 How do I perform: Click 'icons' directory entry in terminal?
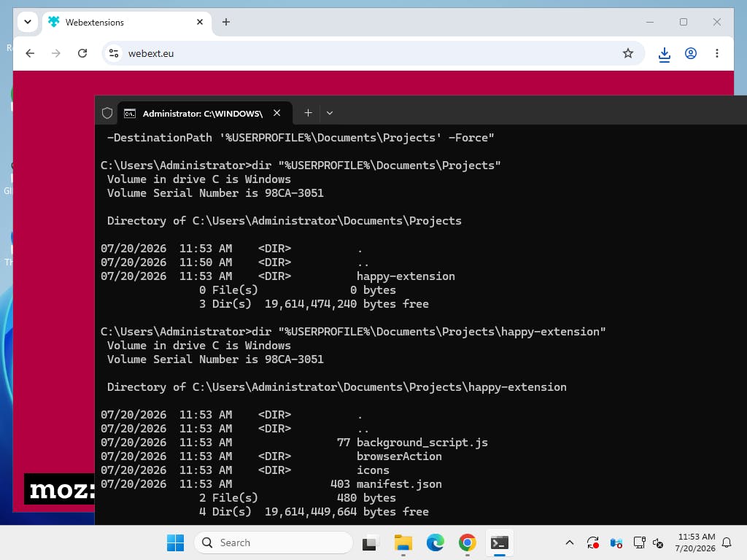pyautogui.click(x=373, y=470)
